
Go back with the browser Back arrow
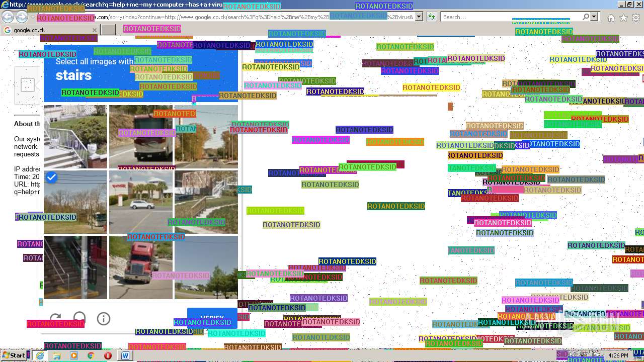pyautogui.click(x=8, y=17)
